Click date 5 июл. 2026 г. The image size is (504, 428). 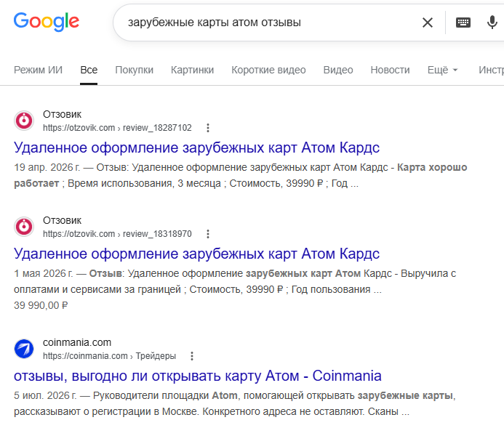[45, 395]
